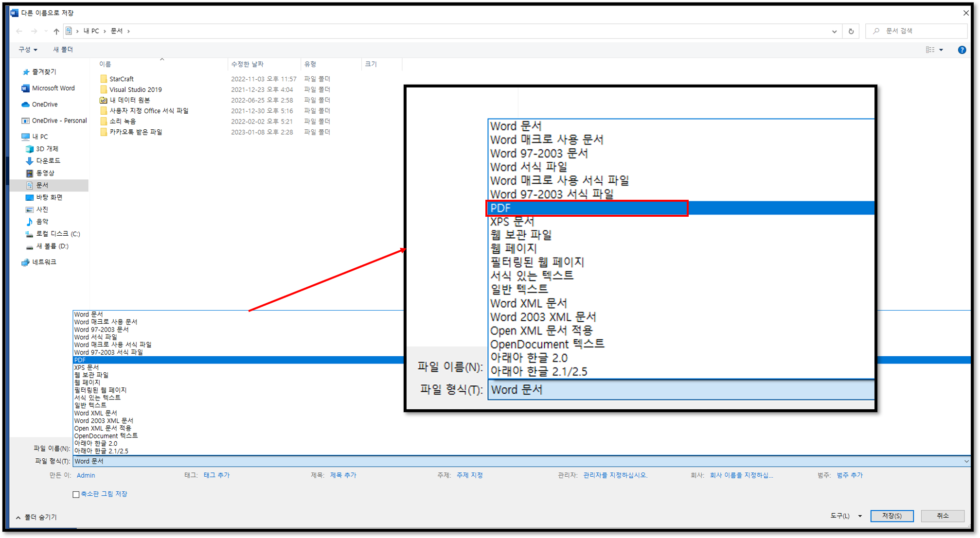Open OneDrive cloud icon in sidebar
This screenshot has width=980, height=538.
tap(25, 104)
